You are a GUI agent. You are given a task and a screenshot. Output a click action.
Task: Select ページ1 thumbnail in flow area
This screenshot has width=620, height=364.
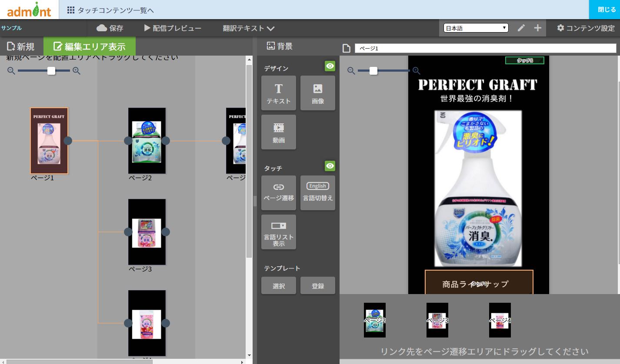coord(49,141)
